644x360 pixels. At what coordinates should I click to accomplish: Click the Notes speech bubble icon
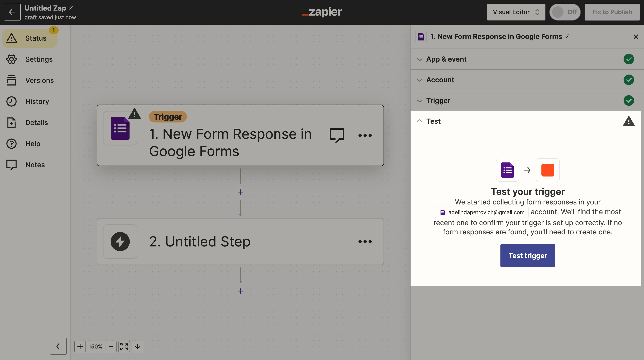pyautogui.click(x=11, y=165)
